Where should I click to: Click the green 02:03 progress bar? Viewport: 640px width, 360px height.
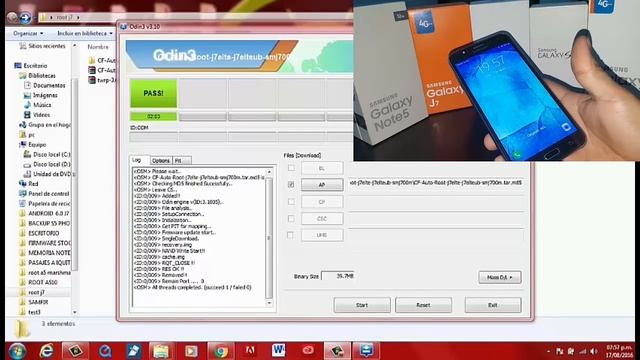153,116
